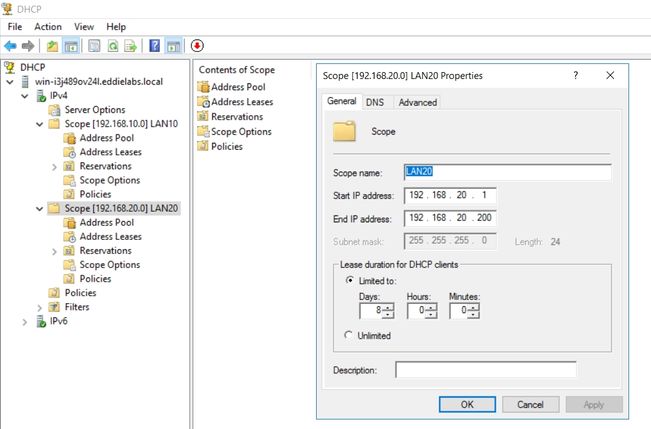Toggle Show/Hide Action Pane toolbar icon
651x429 pixels.
click(x=174, y=46)
